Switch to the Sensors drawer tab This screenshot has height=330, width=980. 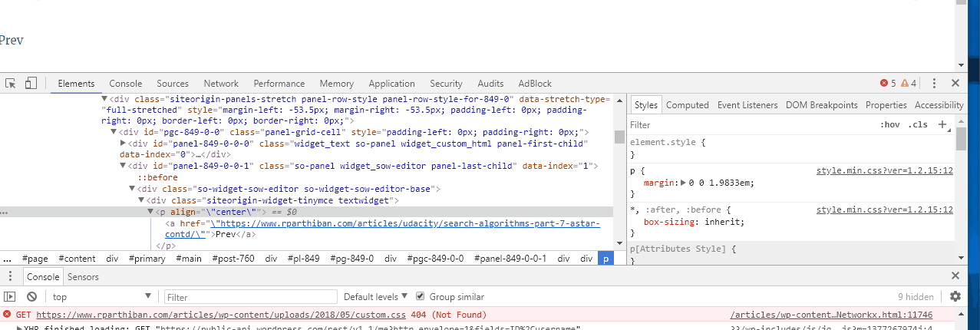pos(83,276)
